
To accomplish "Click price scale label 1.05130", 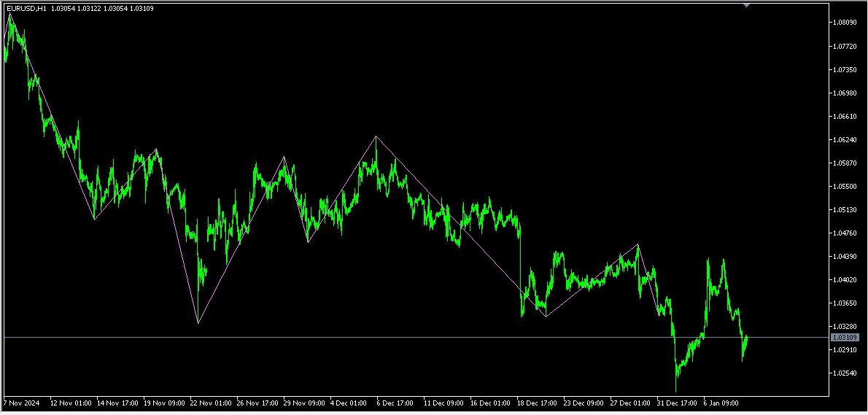I will pos(845,210).
